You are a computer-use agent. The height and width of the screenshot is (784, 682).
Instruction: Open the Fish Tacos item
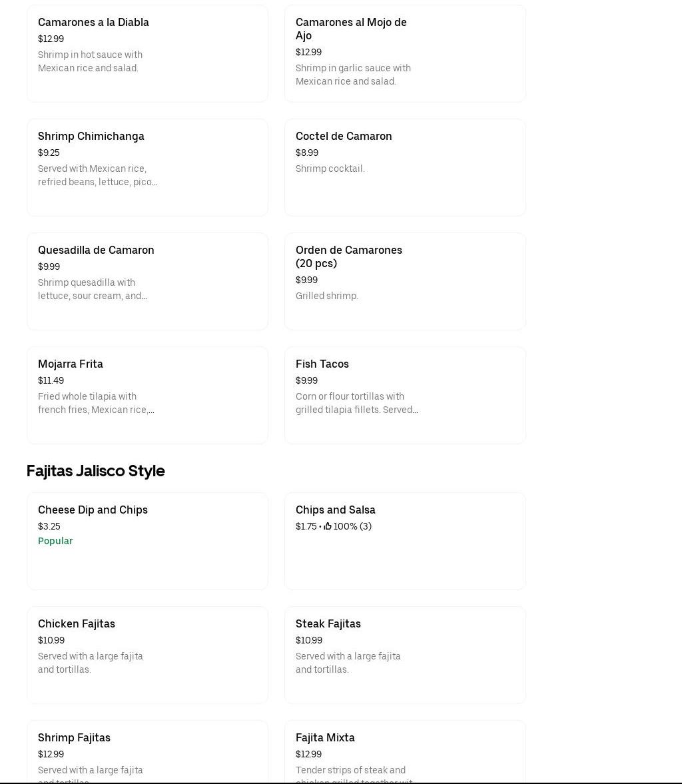[405, 395]
